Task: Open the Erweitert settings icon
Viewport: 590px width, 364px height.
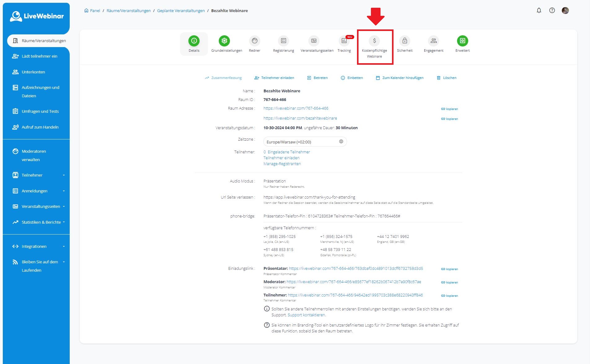Action: click(462, 41)
